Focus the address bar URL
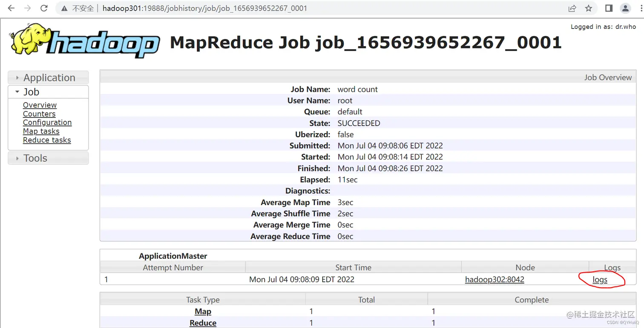This screenshot has height=328, width=644. coord(204,8)
